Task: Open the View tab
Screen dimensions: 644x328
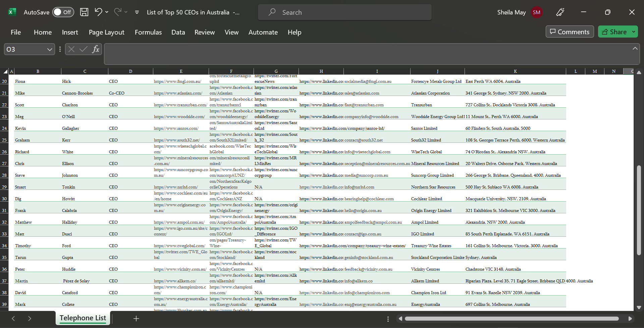Action: 231,32
